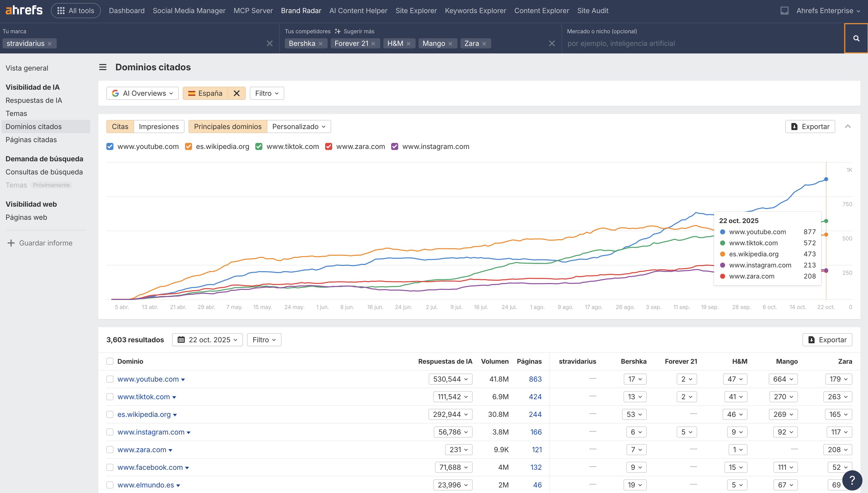Open the hamburger menu beside Dominios citados
Viewport: 868px width, 493px height.
pyautogui.click(x=103, y=67)
